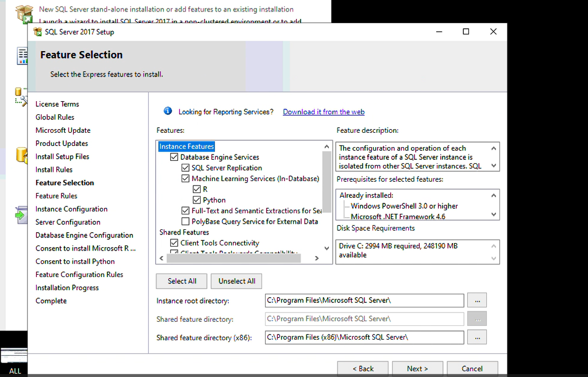Click the Features list horizontal scrollbar thumb
Screen dimensions: 588x377
pos(233,258)
